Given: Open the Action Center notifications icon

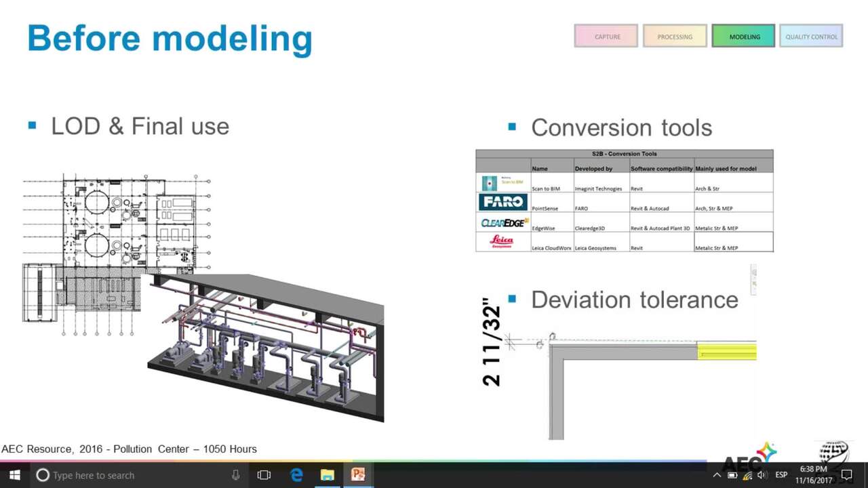Looking at the screenshot, I should coord(847,475).
